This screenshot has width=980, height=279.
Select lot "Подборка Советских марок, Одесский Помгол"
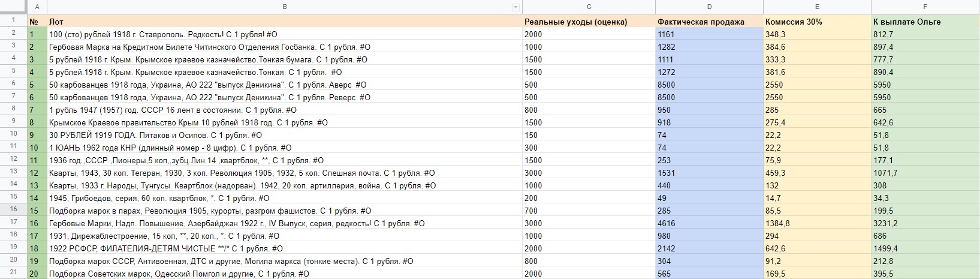pyautogui.click(x=285, y=274)
